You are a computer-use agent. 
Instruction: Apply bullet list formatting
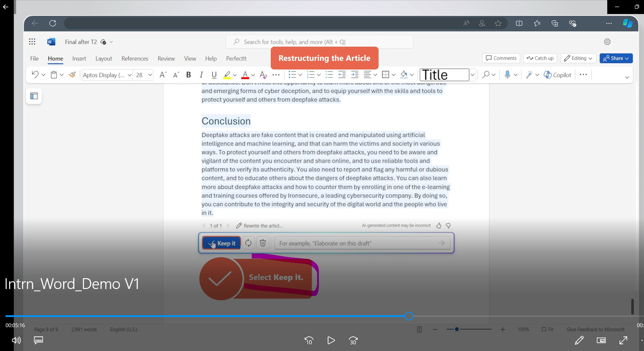292,75
